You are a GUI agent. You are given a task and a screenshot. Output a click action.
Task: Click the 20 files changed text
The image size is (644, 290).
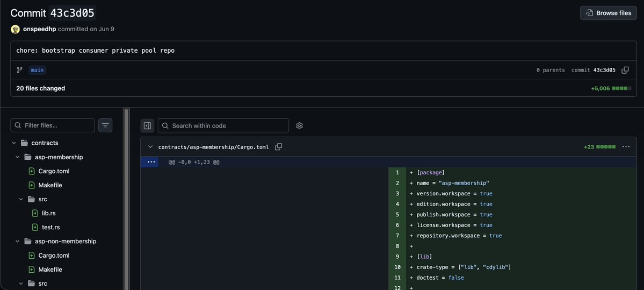pyautogui.click(x=41, y=88)
